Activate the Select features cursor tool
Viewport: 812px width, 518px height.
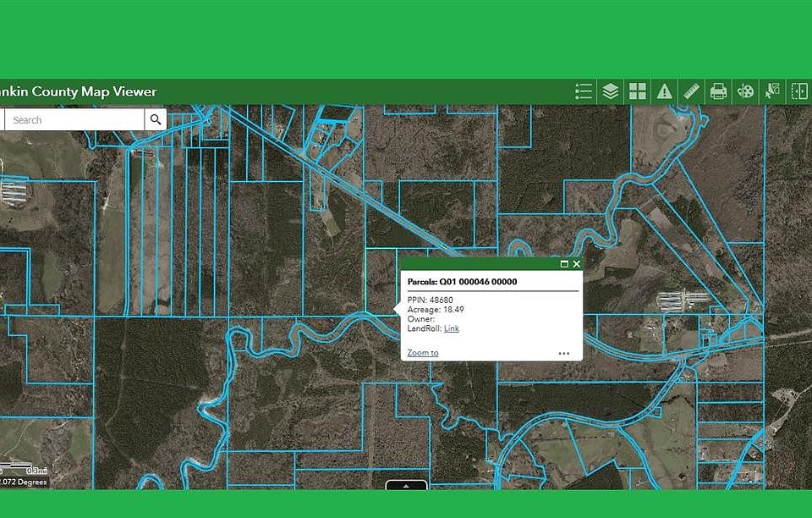(772, 91)
